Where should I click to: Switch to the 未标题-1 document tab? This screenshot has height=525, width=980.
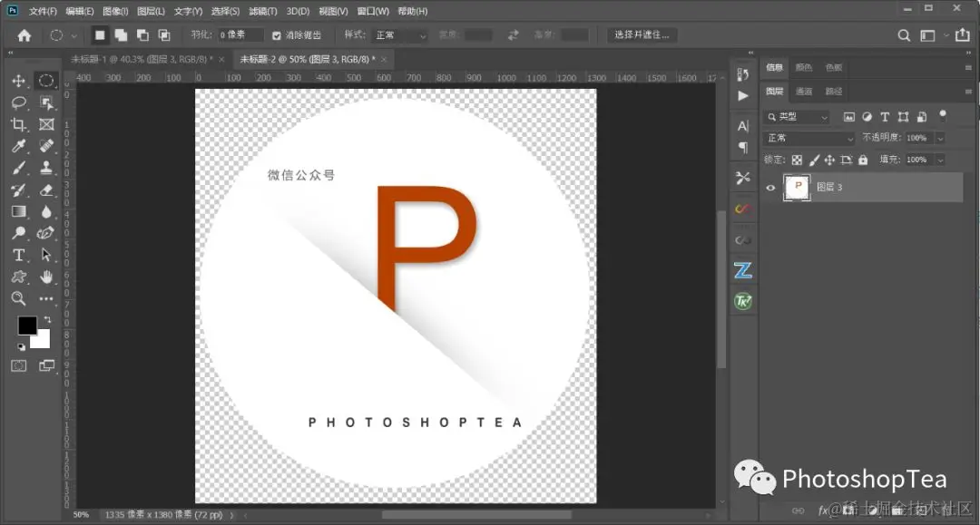click(142, 59)
